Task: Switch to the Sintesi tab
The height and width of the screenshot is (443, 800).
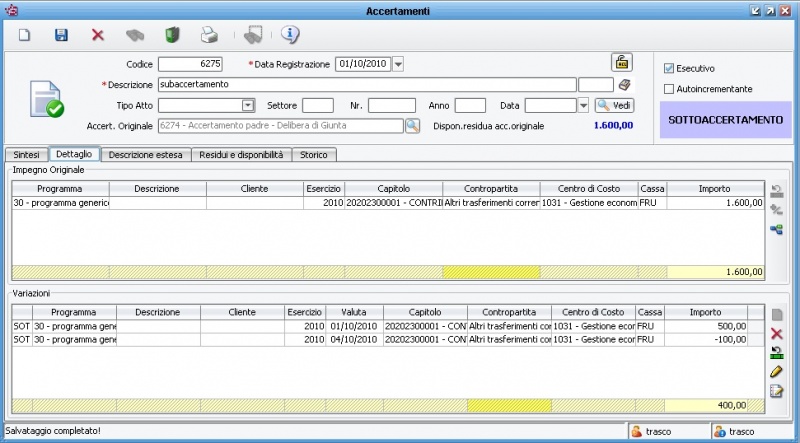Action: [23, 155]
